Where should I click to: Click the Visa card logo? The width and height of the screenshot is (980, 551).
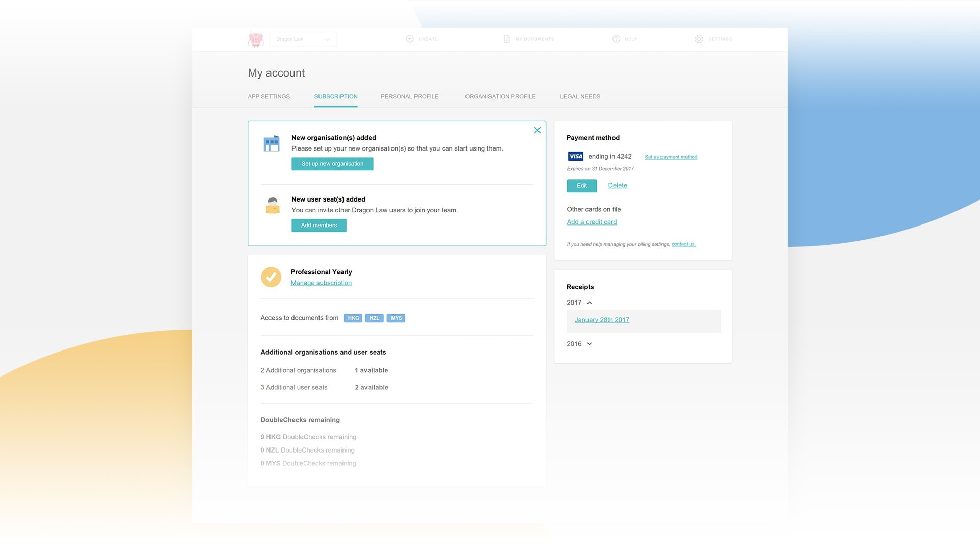(575, 156)
